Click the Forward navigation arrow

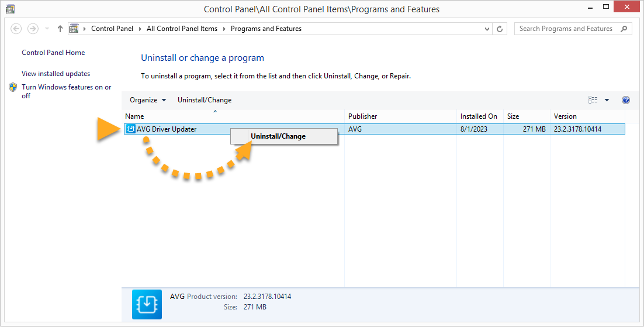click(x=33, y=29)
